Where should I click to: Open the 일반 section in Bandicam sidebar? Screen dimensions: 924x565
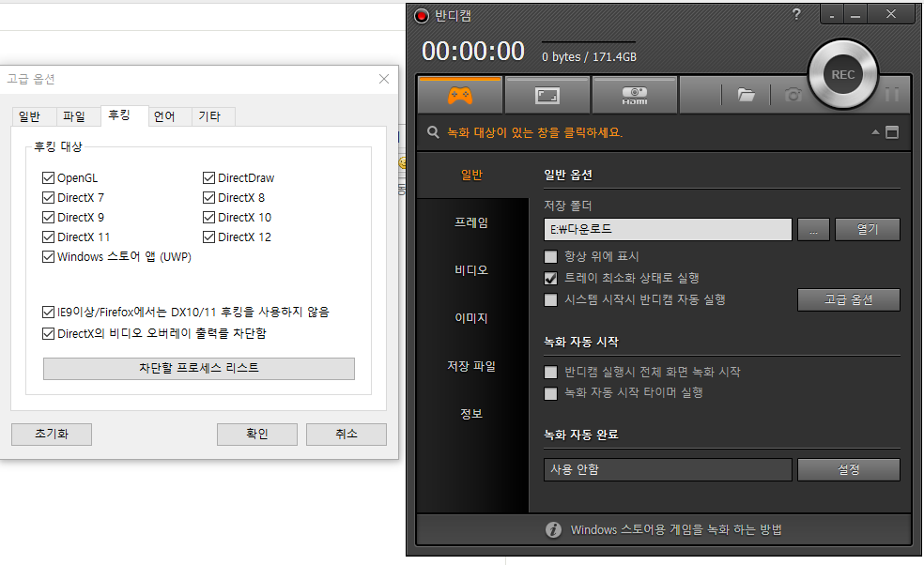(x=471, y=175)
